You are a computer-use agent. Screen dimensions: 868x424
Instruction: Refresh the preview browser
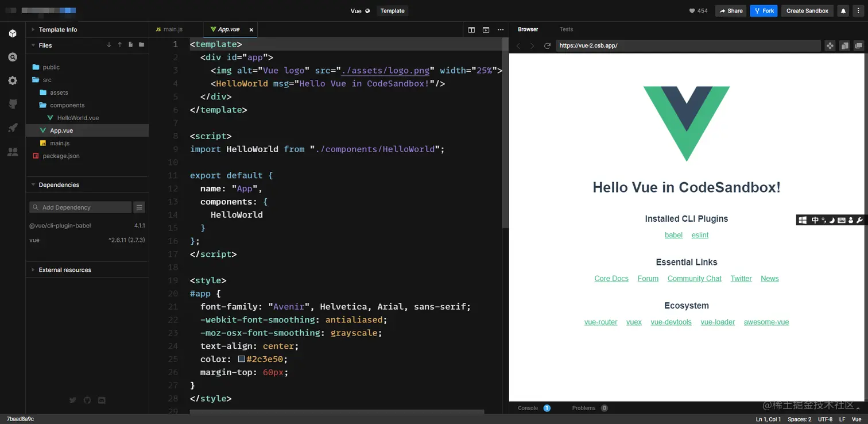coord(547,45)
